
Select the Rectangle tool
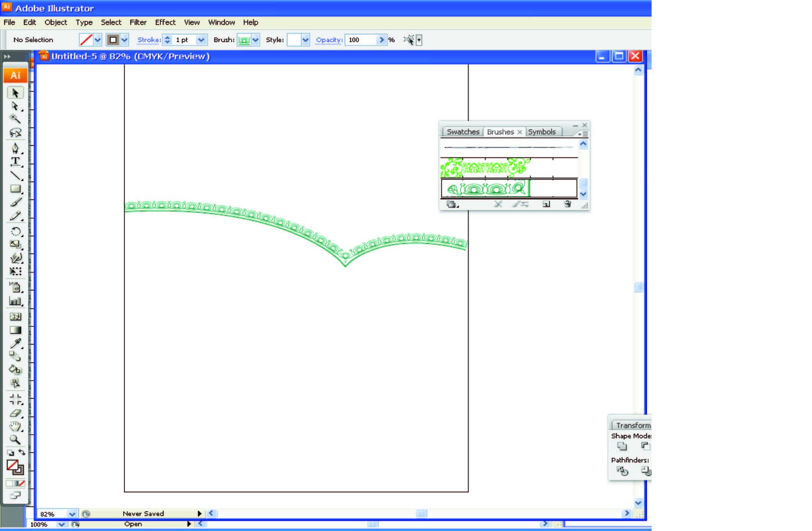(x=15, y=189)
